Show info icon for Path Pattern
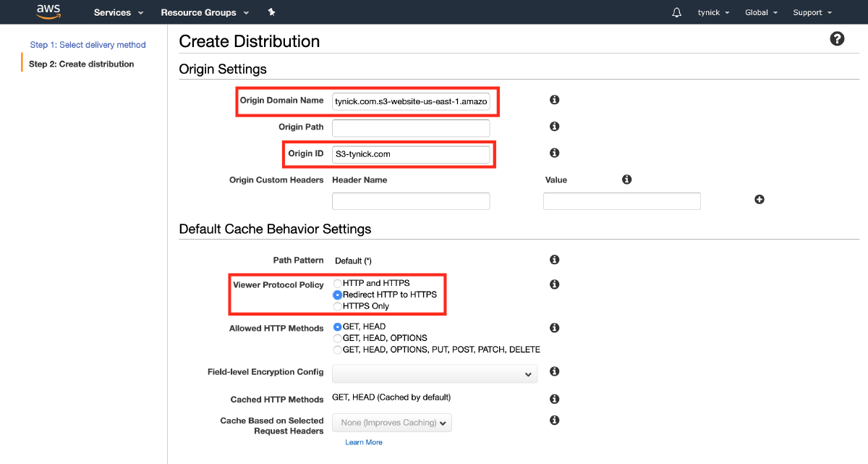 (x=554, y=260)
